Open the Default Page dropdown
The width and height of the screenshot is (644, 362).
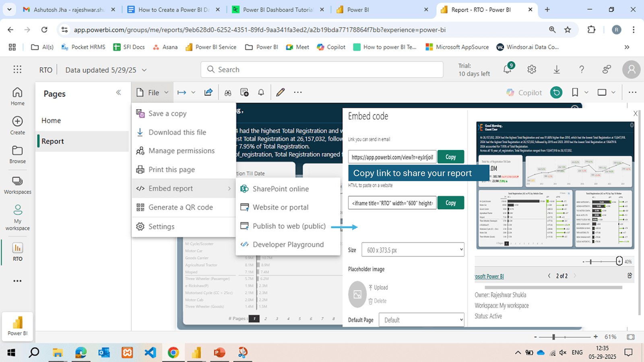coord(421,320)
